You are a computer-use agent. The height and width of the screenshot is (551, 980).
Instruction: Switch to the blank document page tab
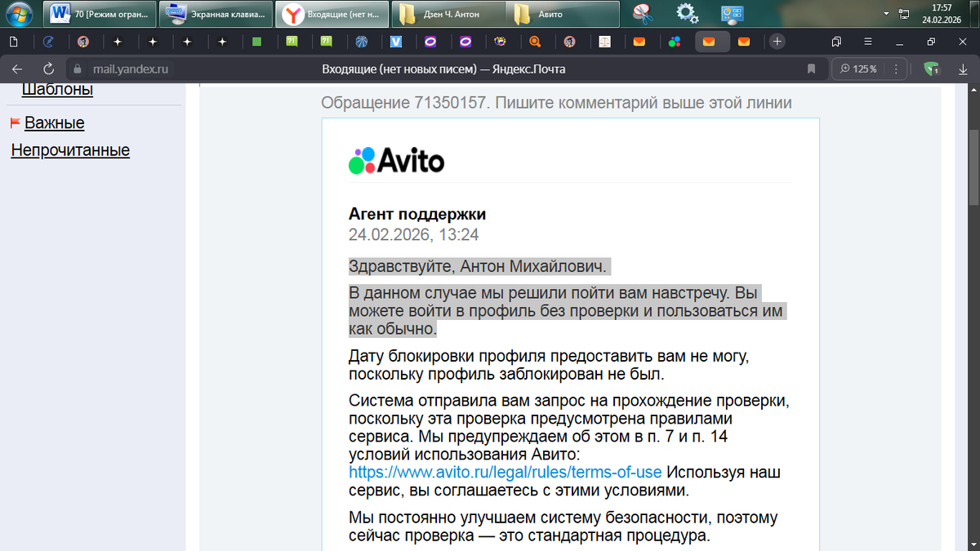coord(13,41)
